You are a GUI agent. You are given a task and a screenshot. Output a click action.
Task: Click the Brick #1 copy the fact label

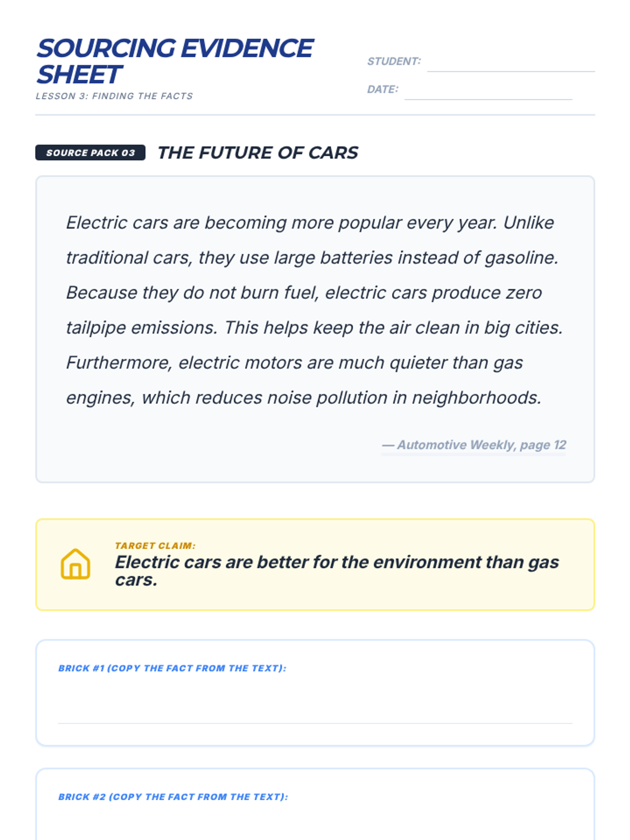(172, 668)
